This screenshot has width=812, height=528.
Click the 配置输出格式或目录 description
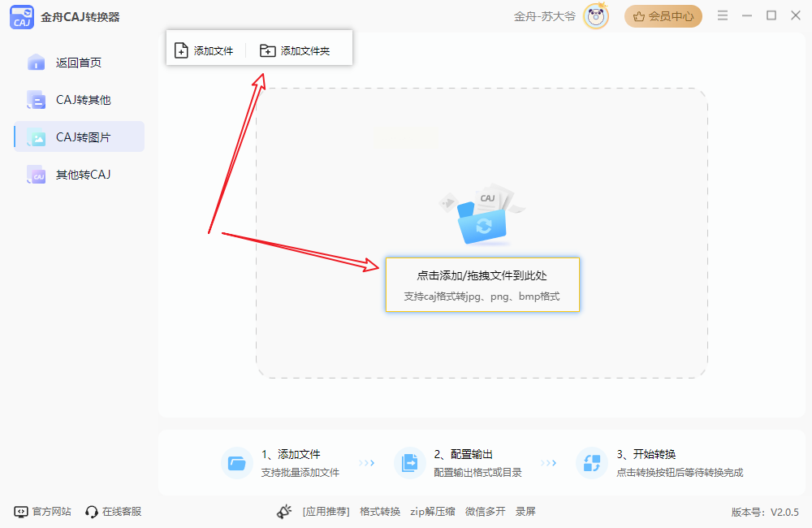point(478,473)
